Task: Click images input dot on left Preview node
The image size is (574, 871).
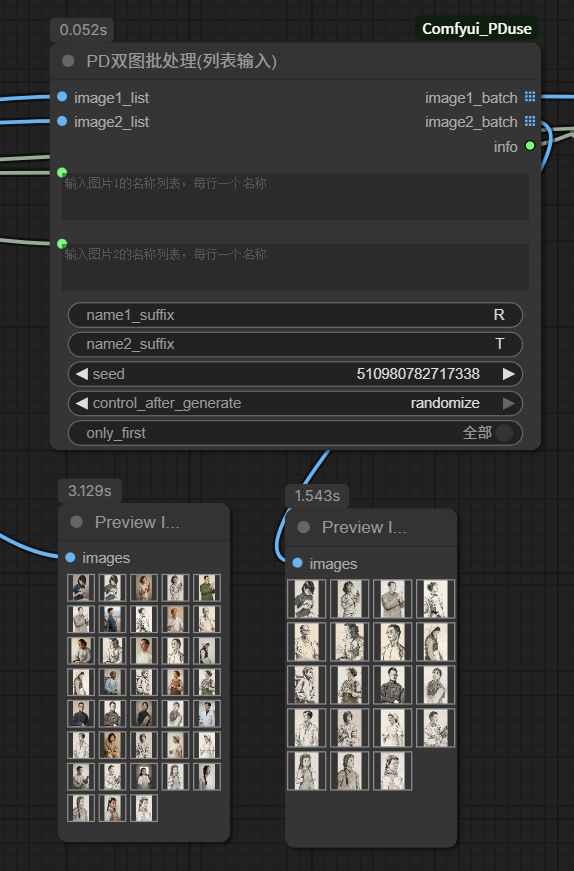Action: tap(71, 557)
